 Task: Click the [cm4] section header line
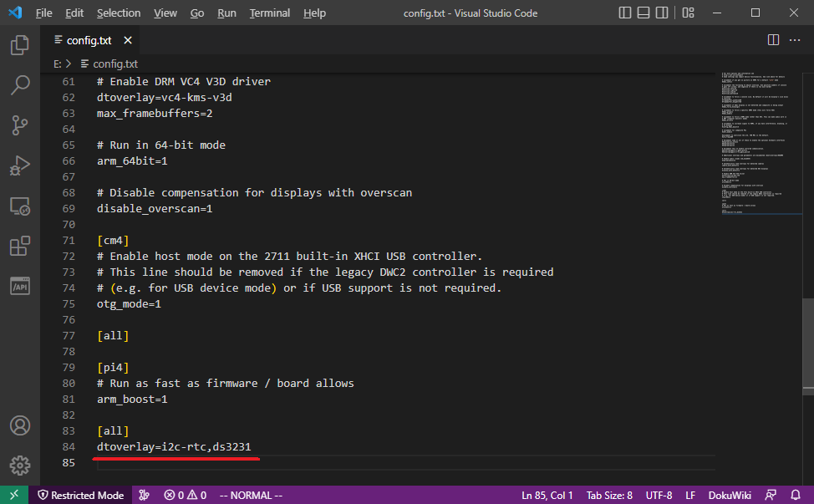[x=113, y=241]
